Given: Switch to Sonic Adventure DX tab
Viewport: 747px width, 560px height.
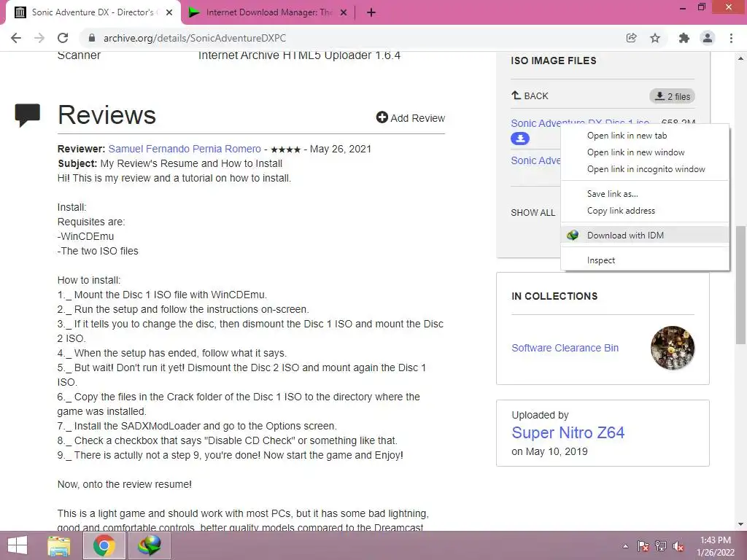Looking at the screenshot, I should pyautogui.click(x=93, y=13).
